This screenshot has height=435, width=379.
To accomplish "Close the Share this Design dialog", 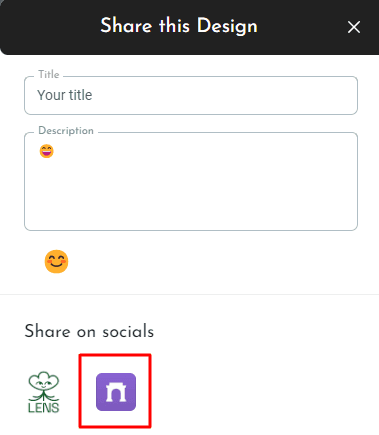I will click(x=354, y=27).
